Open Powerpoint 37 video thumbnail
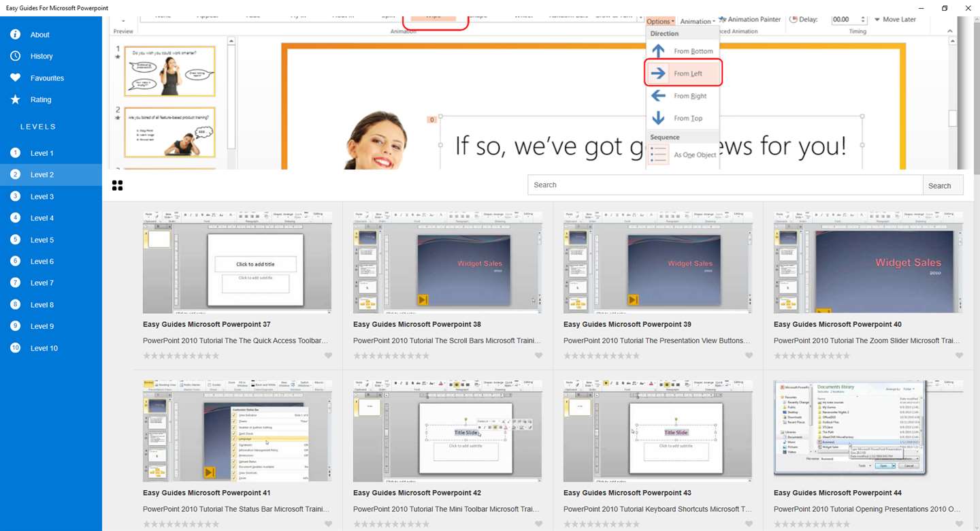This screenshot has width=980, height=531. (x=237, y=262)
